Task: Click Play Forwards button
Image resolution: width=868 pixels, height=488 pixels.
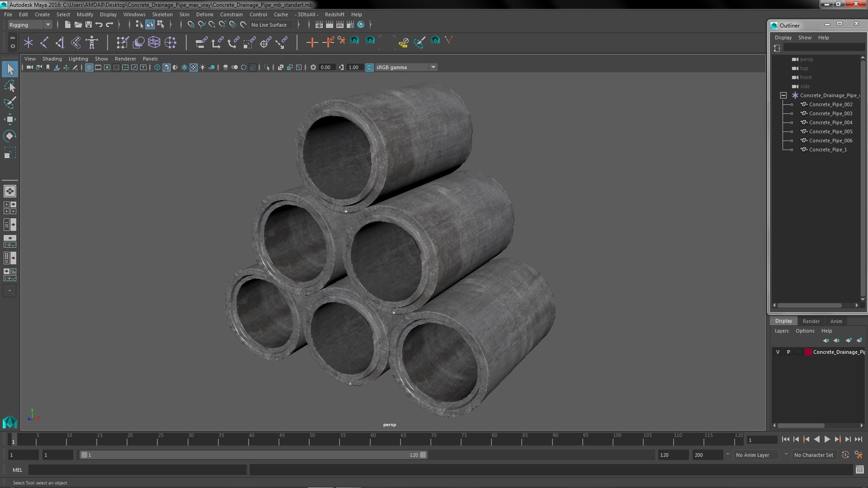Action: [827, 439]
